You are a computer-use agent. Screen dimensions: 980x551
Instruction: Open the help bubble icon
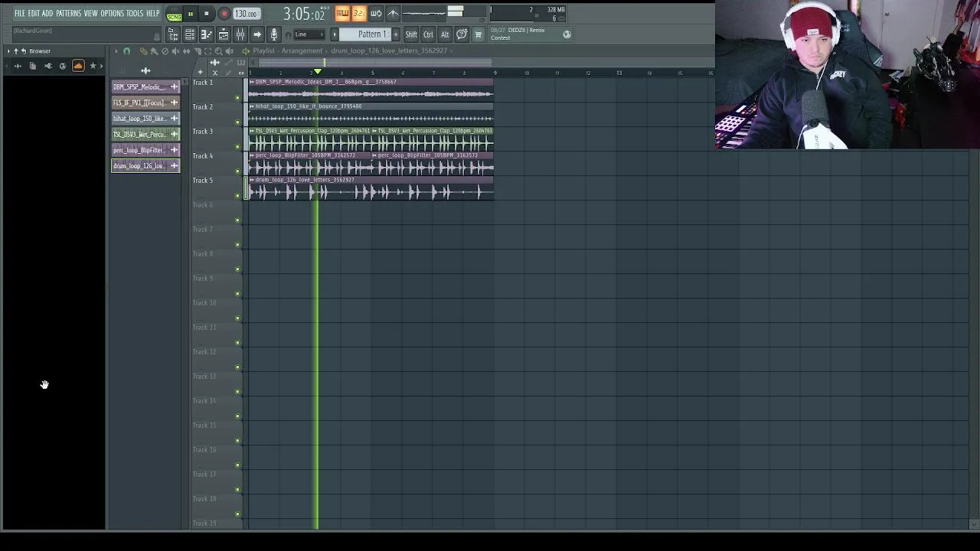click(x=462, y=34)
